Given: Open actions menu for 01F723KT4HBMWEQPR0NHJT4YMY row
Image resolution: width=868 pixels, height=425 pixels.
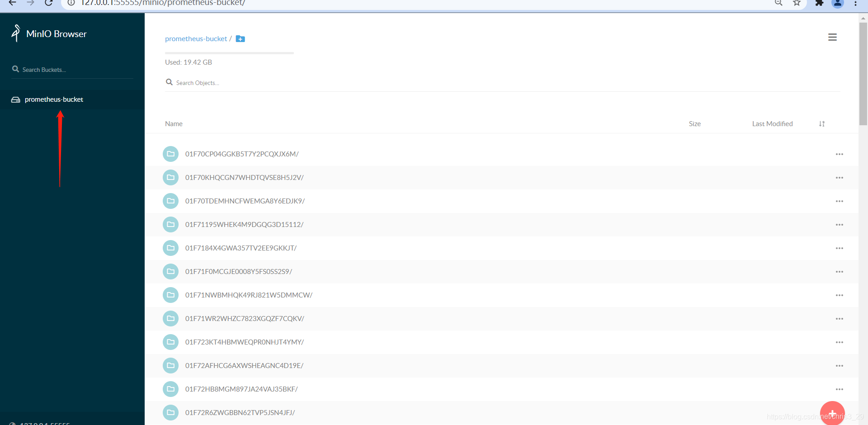Looking at the screenshot, I should click(x=840, y=342).
